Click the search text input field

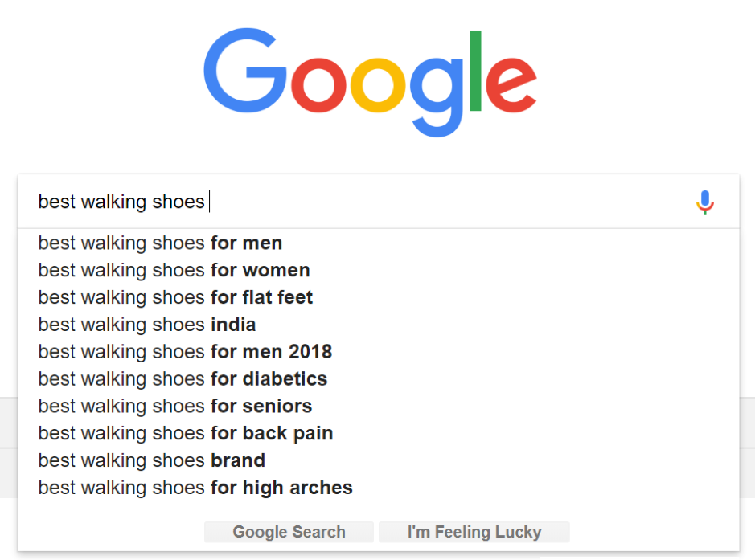point(362,202)
